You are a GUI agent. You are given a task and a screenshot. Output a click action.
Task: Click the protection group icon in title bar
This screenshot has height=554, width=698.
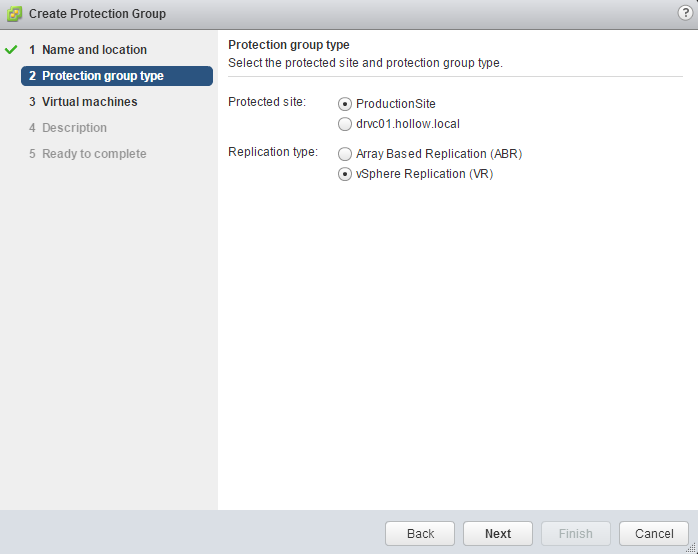15,14
